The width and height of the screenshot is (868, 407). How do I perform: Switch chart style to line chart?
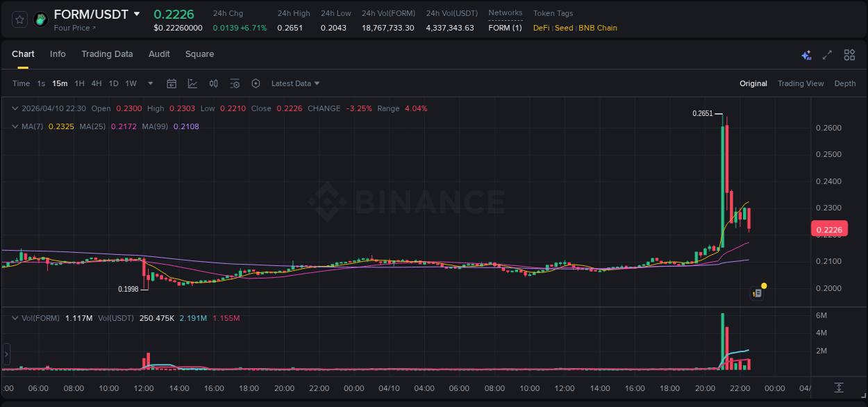click(x=192, y=83)
